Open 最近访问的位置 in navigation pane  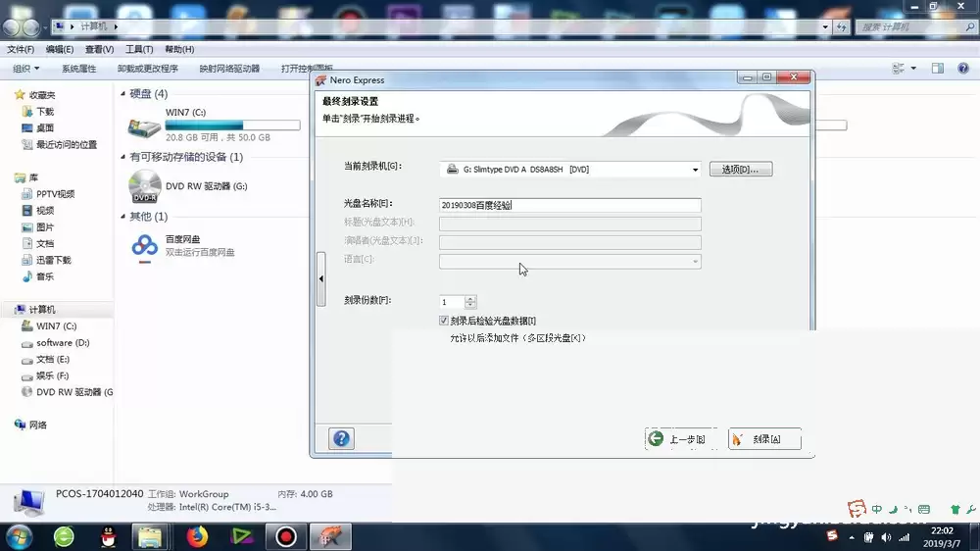67,144
